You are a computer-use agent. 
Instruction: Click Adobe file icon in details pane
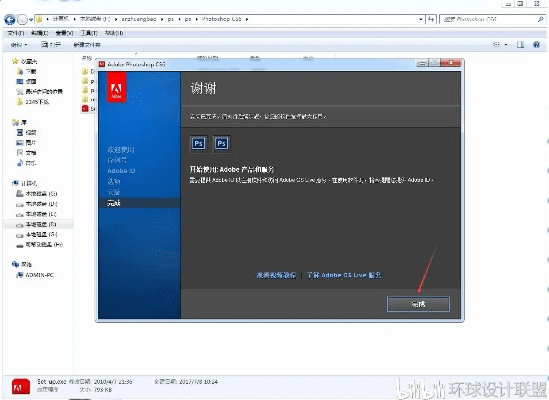pyautogui.click(x=20, y=387)
